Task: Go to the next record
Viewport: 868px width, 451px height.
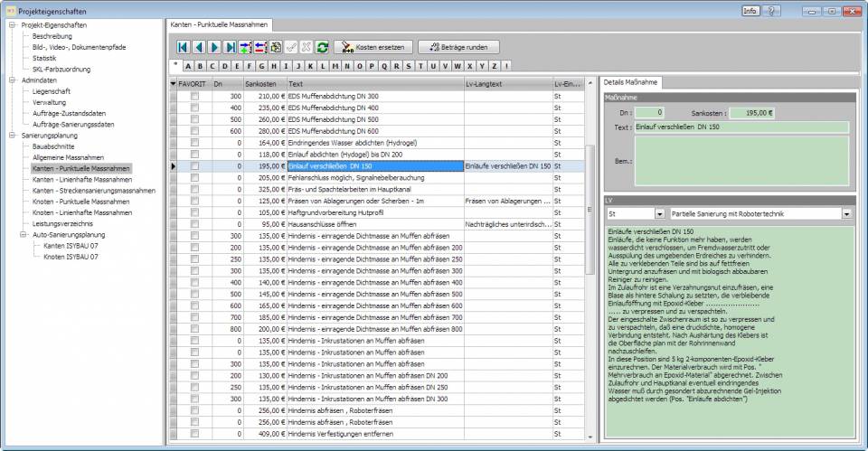Action: click(214, 48)
